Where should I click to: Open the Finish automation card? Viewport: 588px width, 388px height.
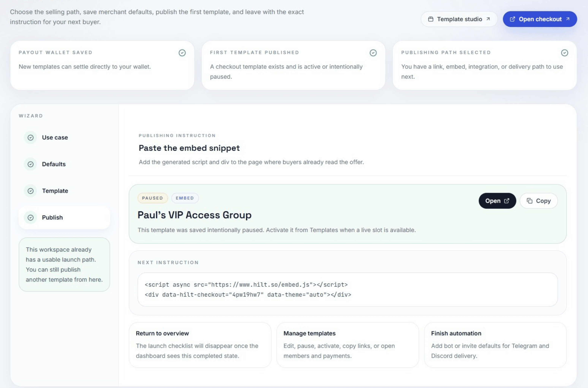(495, 345)
